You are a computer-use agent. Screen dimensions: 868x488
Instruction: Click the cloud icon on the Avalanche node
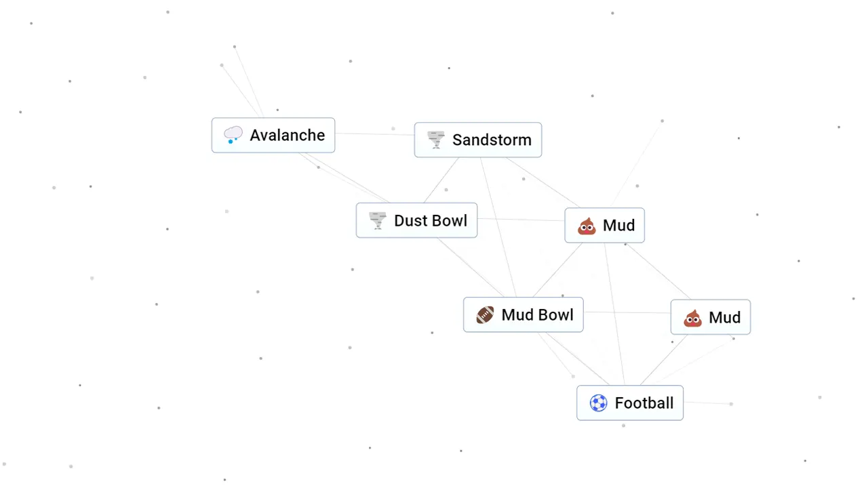pos(233,134)
